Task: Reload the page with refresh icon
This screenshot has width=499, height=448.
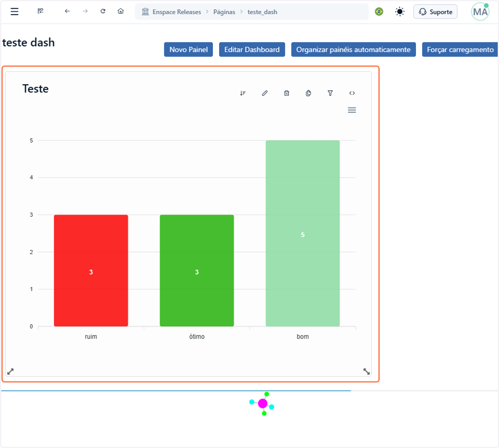Action: click(103, 11)
